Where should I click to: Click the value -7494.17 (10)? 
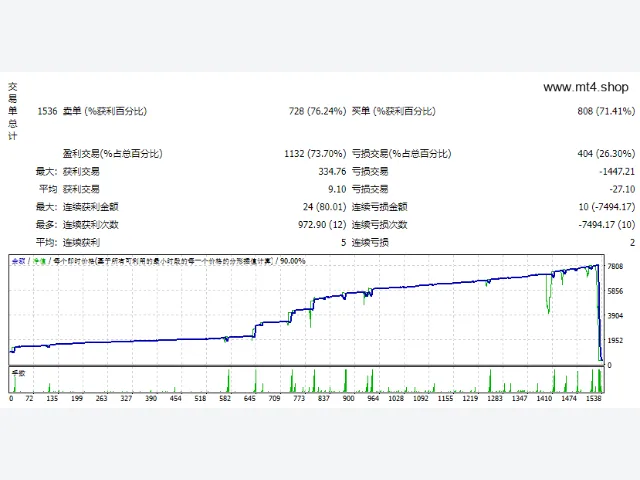pos(607,224)
